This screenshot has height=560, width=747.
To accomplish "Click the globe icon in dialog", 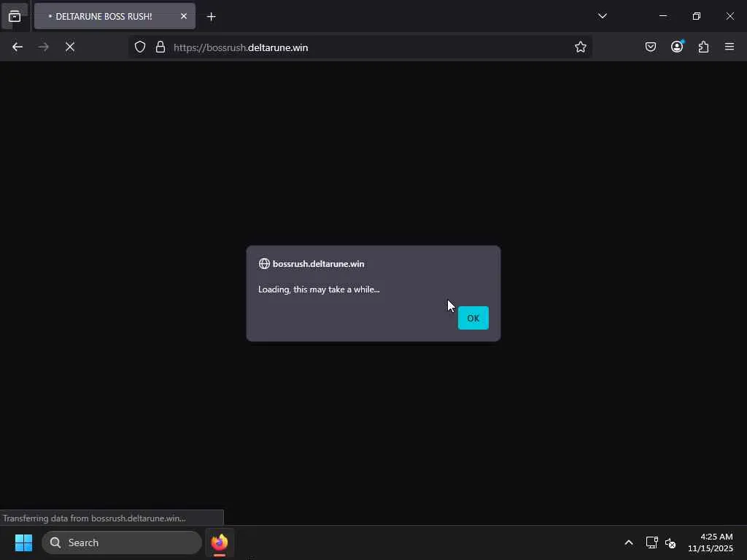I will tap(264, 264).
